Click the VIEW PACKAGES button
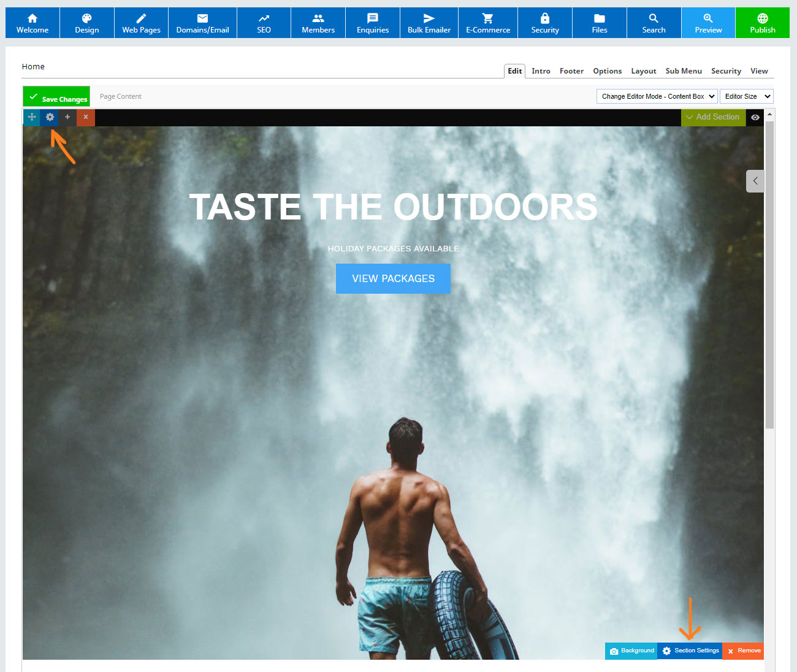Screen dimensions: 797x672 click(393, 278)
